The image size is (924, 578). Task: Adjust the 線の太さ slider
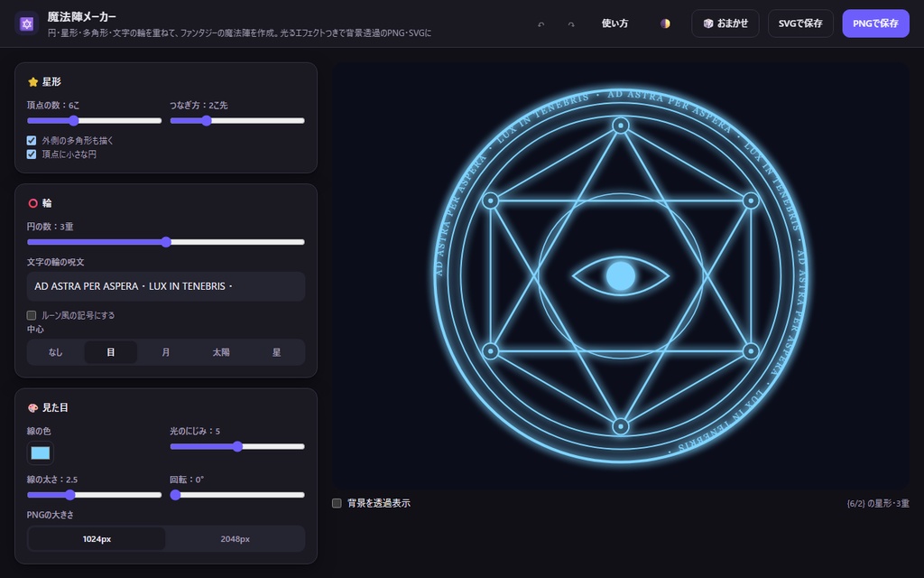(x=94, y=495)
